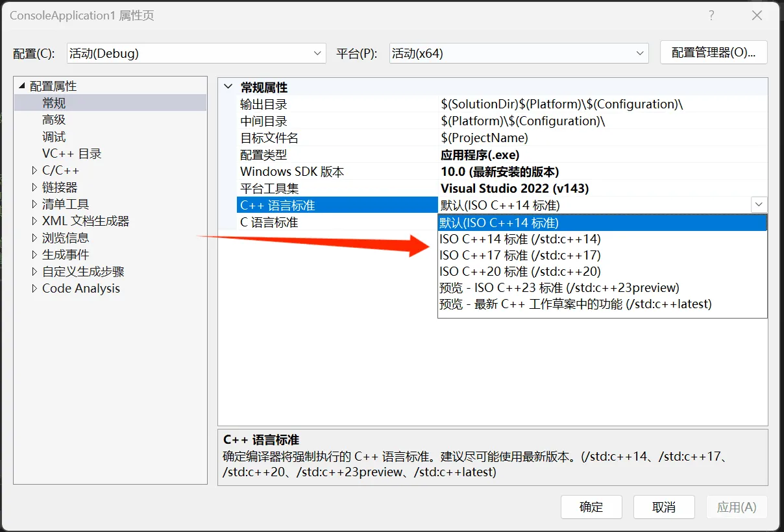The height and width of the screenshot is (532, 784).
Task: Select 高级 in the property tree
Action: 54,120
